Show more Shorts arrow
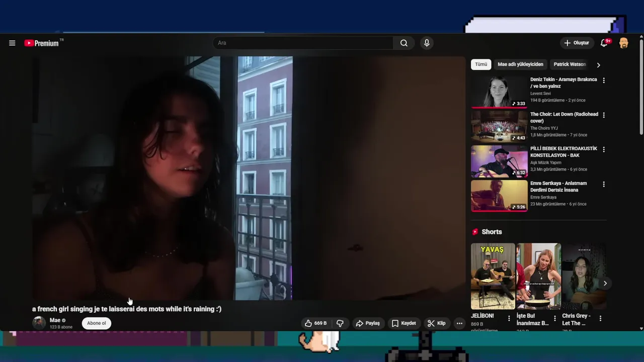 [605, 284]
